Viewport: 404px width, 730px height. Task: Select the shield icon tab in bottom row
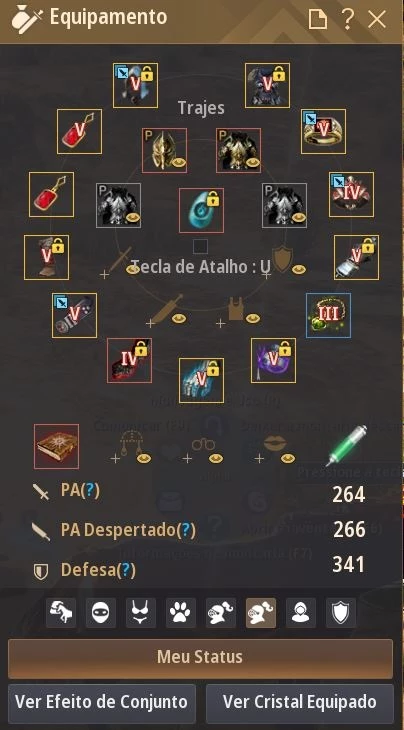click(341, 613)
